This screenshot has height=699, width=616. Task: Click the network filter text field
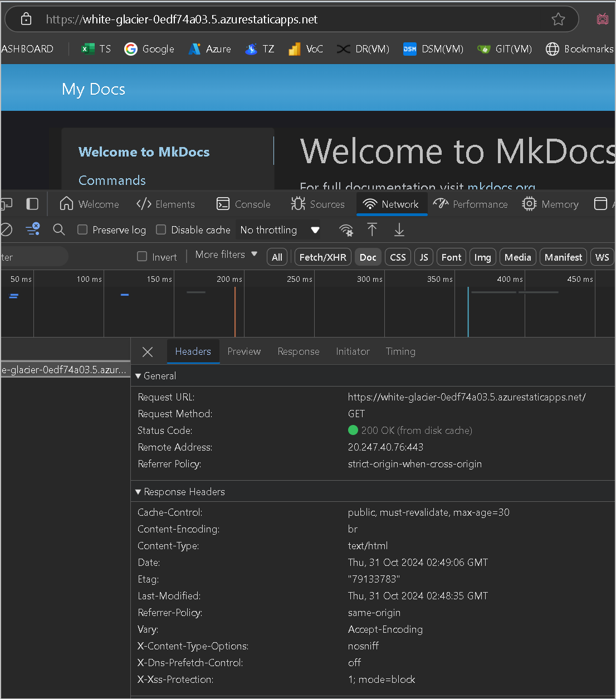[x=33, y=257]
